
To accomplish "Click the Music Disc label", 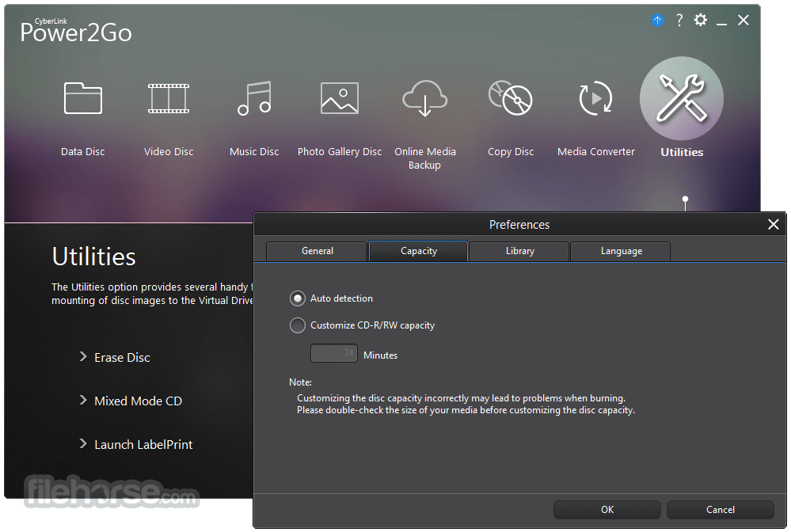I will tap(254, 152).
